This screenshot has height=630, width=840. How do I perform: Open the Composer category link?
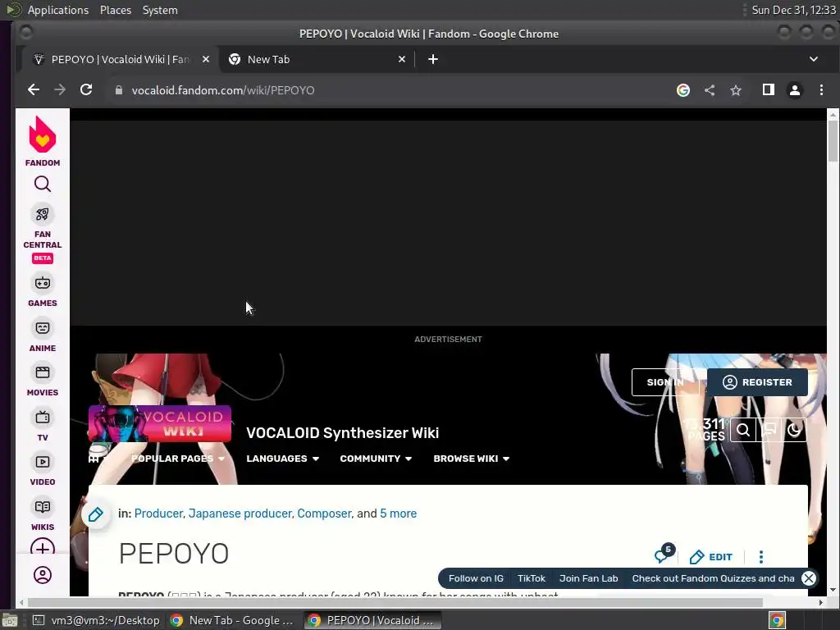click(324, 514)
